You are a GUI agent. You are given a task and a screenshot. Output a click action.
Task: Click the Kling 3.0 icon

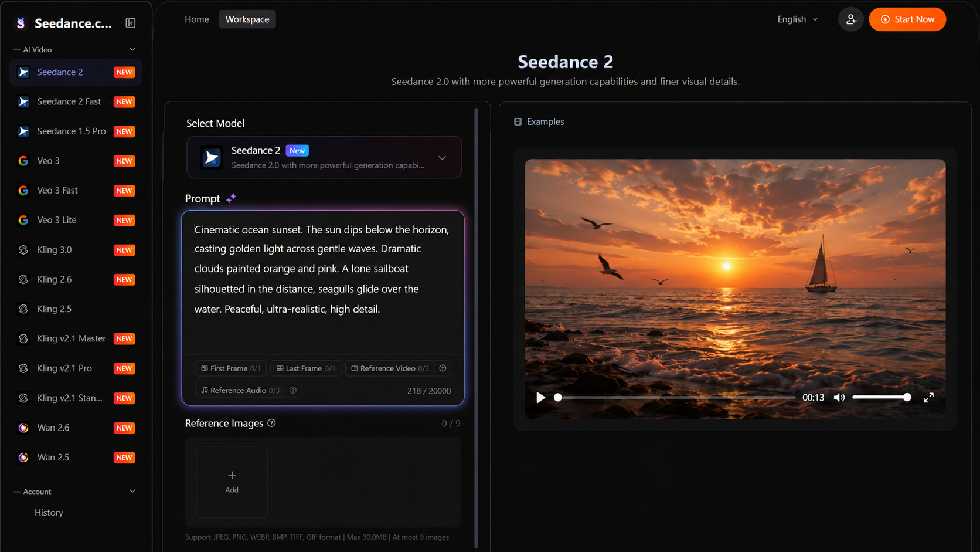[x=23, y=250]
